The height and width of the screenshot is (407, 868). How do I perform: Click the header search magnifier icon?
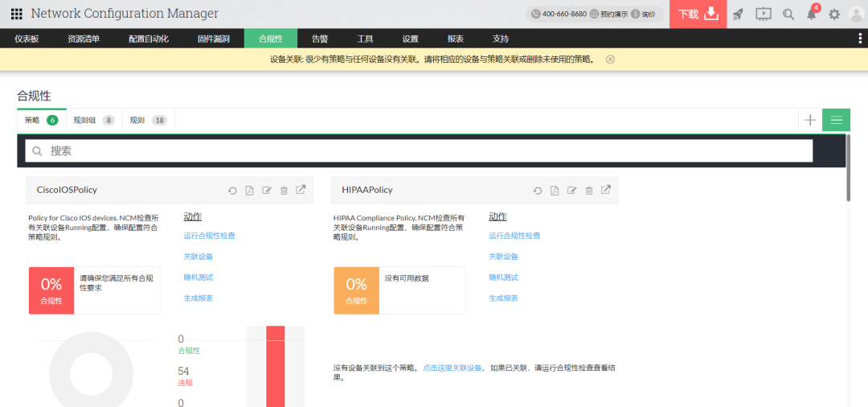[788, 14]
